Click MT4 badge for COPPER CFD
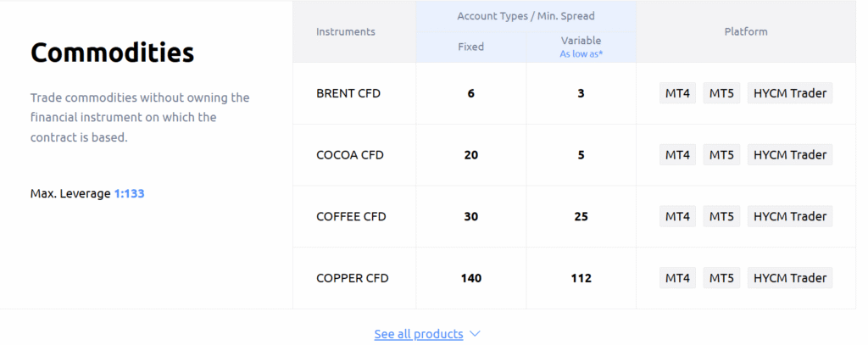 coord(677,278)
